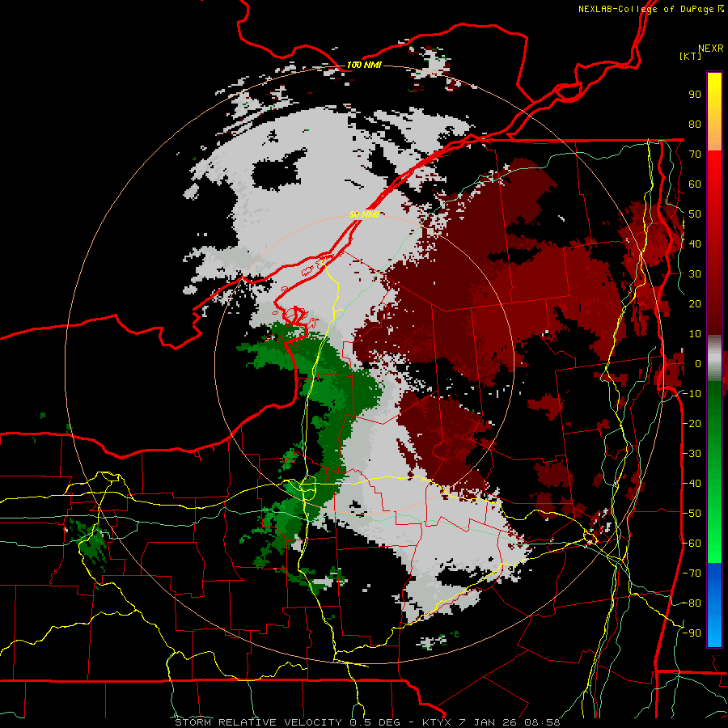The image size is (728, 728).
Task: Click the 60 value on velocity scale
Action: (x=695, y=184)
